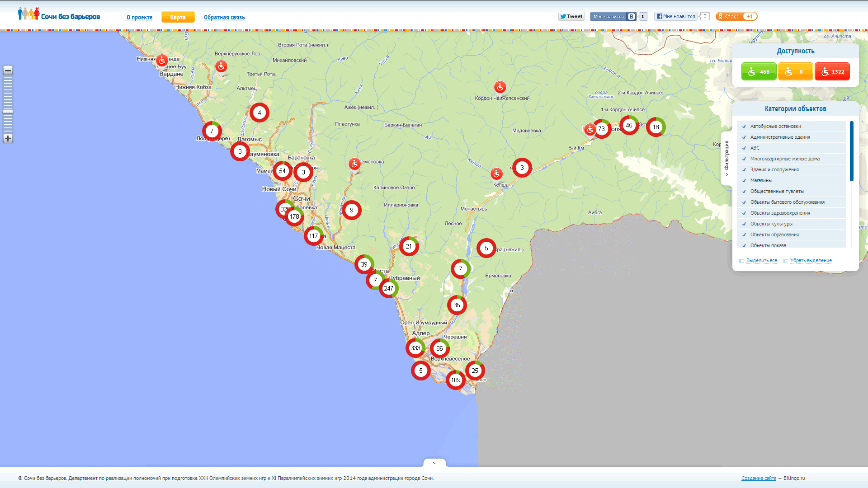Uncheck the Объекты бытового обслуживания category
Screen dimensions: 868x488
(x=791, y=202)
